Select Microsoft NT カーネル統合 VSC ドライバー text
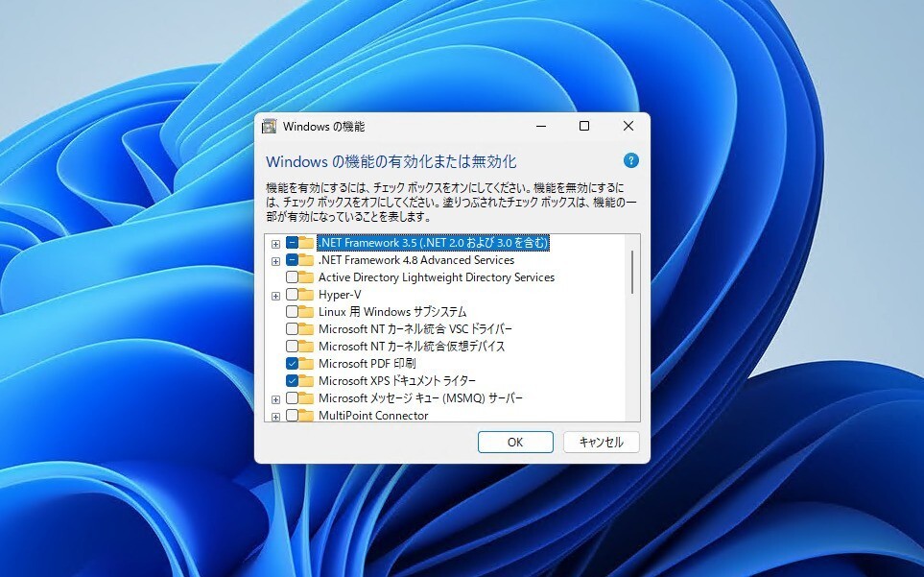This screenshot has width=924, height=577. [415, 329]
